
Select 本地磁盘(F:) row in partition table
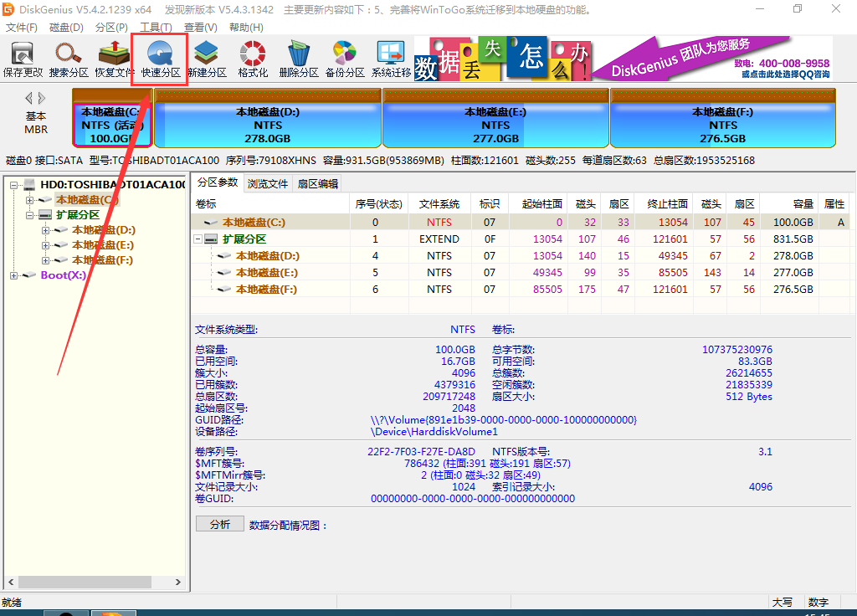pyautogui.click(x=521, y=289)
